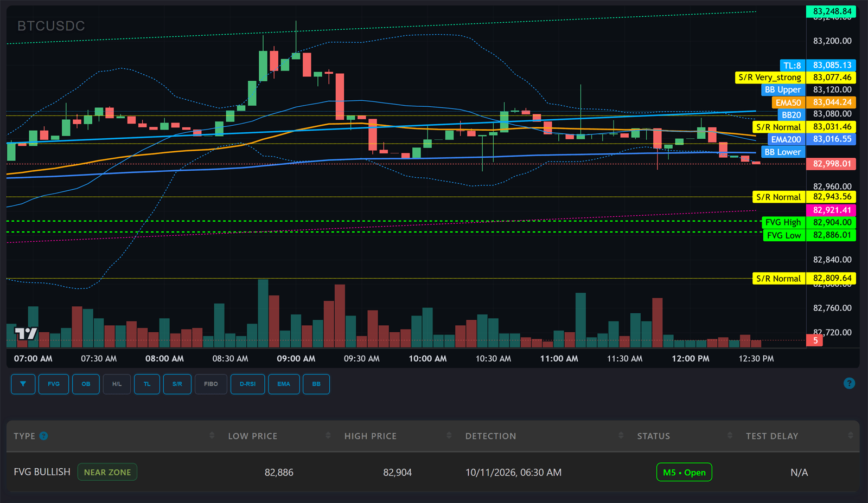
Task: Click the S/R Normal 82,943.56 label
Action: tap(805, 197)
